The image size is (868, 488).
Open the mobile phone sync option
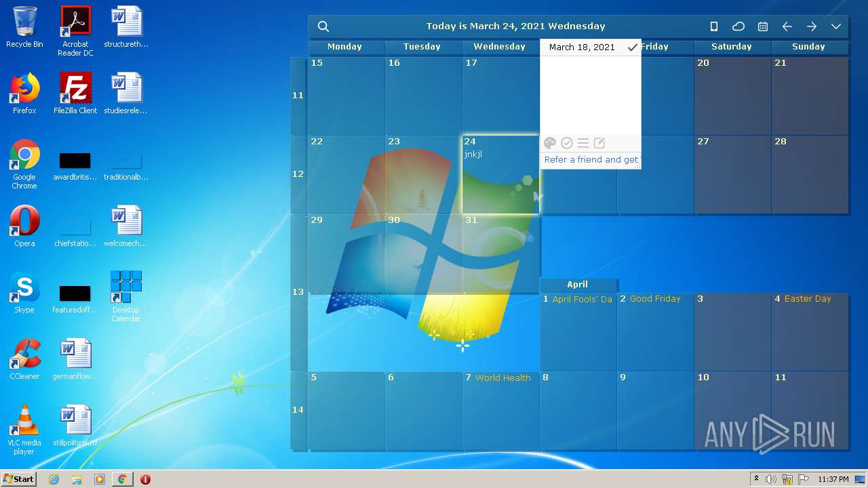pyautogui.click(x=714, y=26)
